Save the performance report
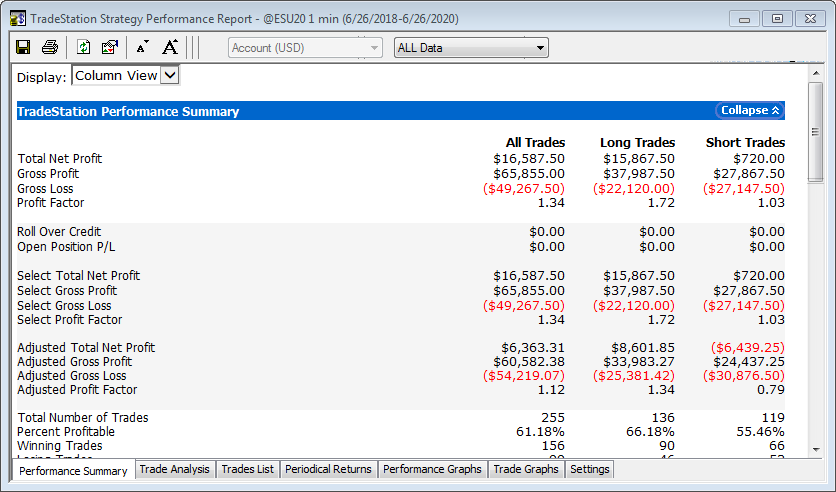 (x=23, y=47)
